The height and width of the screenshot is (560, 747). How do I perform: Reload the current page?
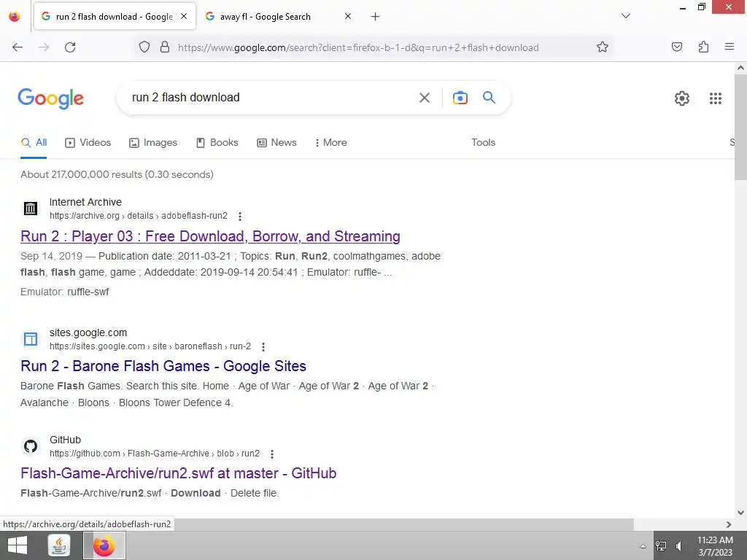(70, 47)
